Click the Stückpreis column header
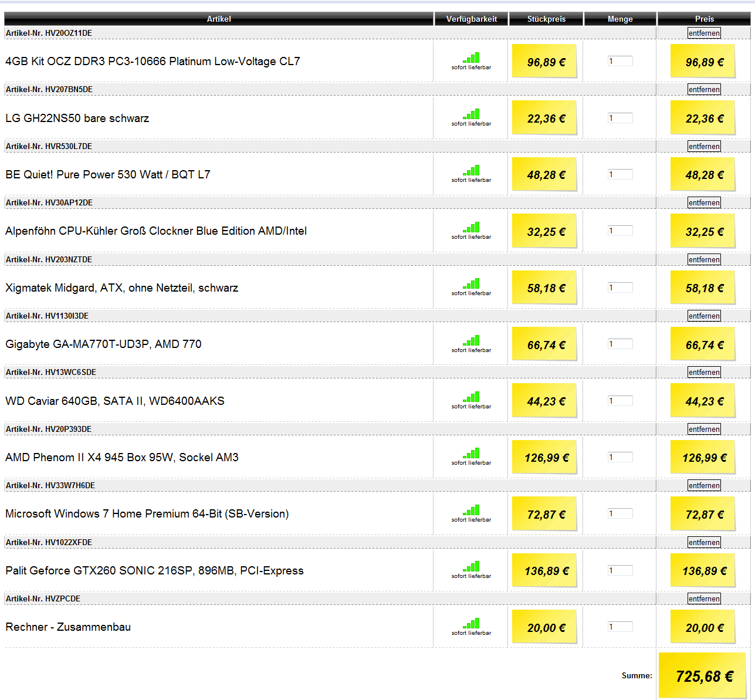Screen dimensions: 755x700 click(546, 19)
